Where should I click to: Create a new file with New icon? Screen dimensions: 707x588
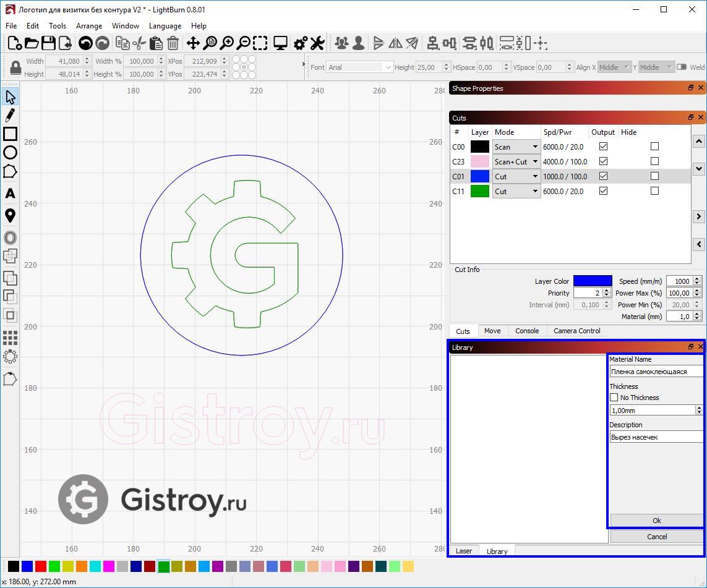(x=14, y=43)
